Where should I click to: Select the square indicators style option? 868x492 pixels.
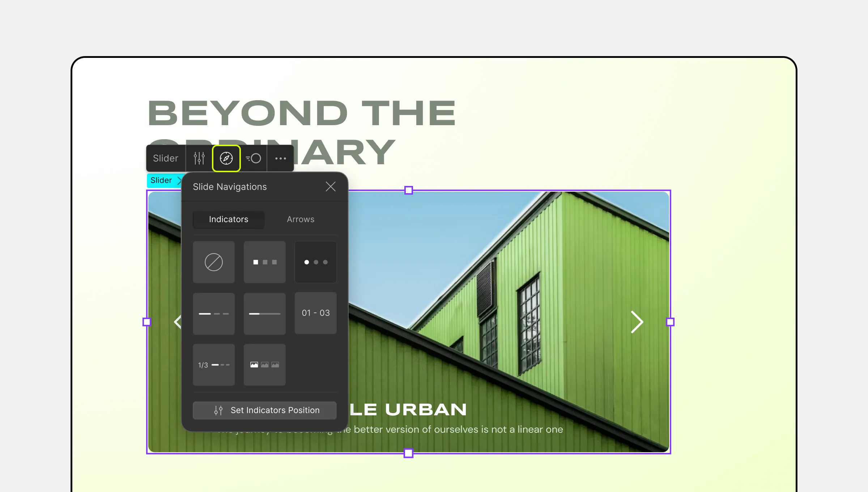click(x=264, y=262)
